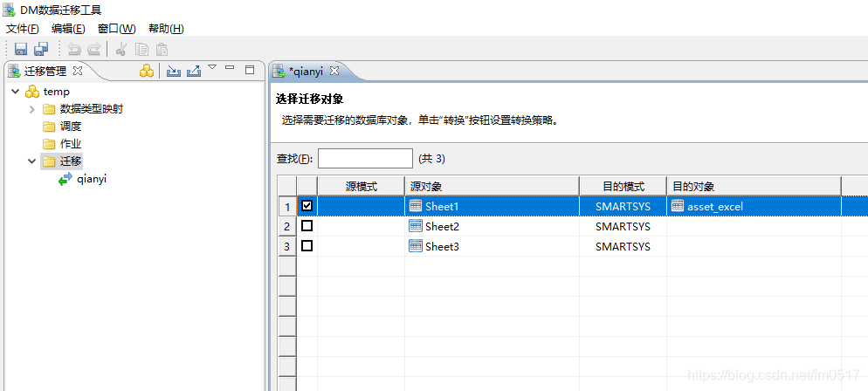The height and width of the screenshot is (391, 868).
Task: Click row header number 2
Action: pyautogui.click(x=286, y=226)
